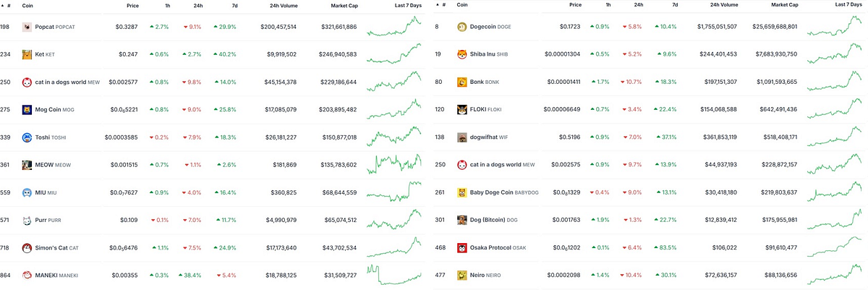Screen dimensions: 868x290
Task: Select the Mog Coin icon
Action: [x=27, y=110]
